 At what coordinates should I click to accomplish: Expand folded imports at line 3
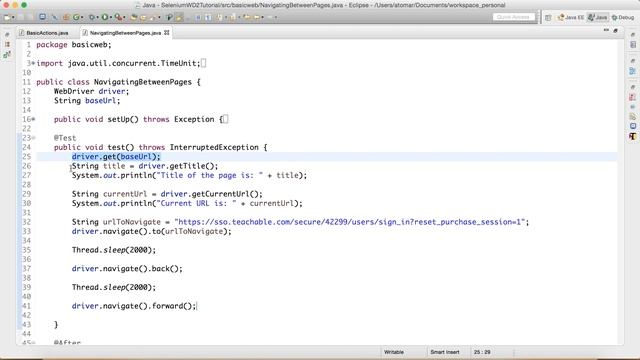pyautogui.click(x=33, y=63)
